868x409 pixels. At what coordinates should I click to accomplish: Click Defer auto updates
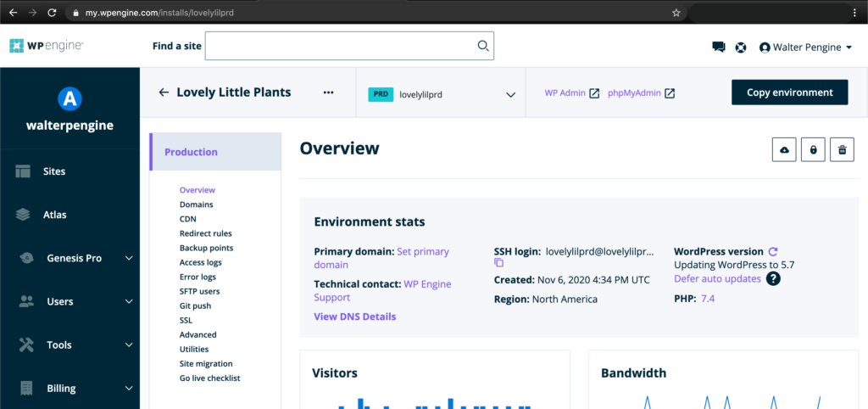tap(717, 279)
